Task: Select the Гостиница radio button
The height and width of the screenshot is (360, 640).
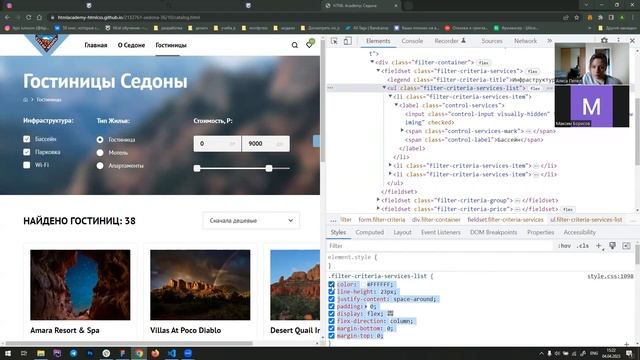Action: tap(100, 140)
